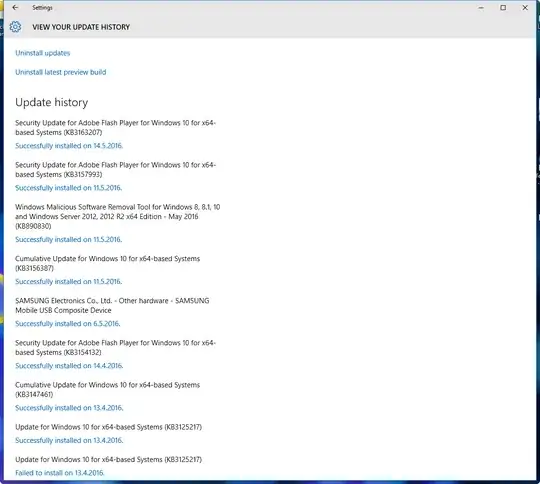Open Uninstall latest preview build link
Viewport: 540px width, 484px height.
[61, 72]
